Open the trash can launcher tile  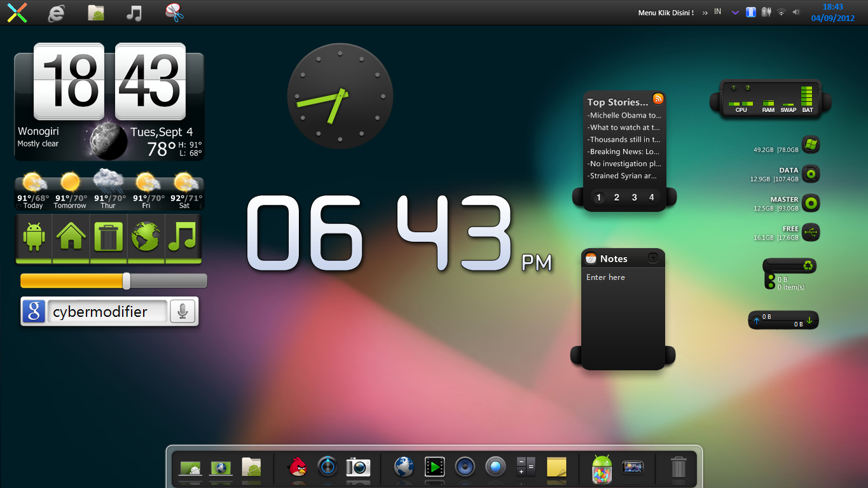pyautogui.click(x=109, y=238)
